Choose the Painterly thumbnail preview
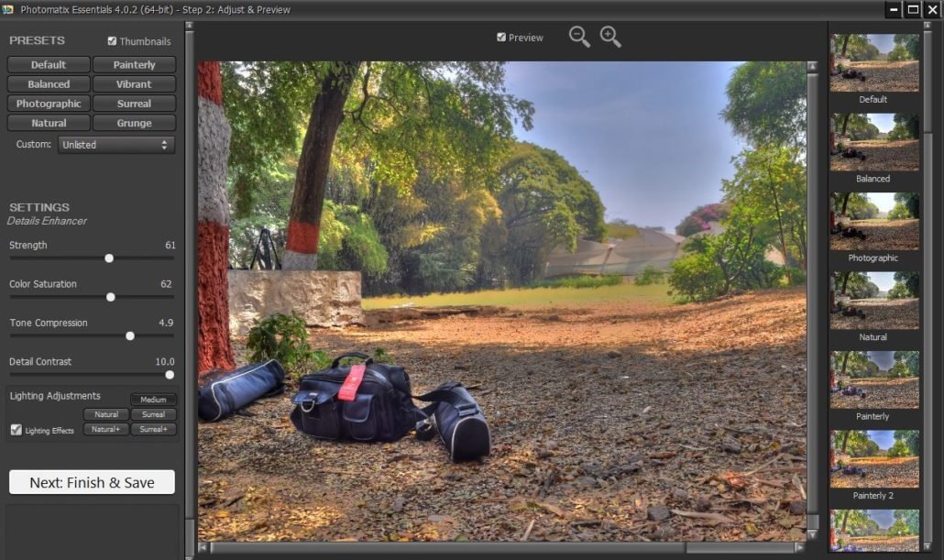 pos(874,379)
